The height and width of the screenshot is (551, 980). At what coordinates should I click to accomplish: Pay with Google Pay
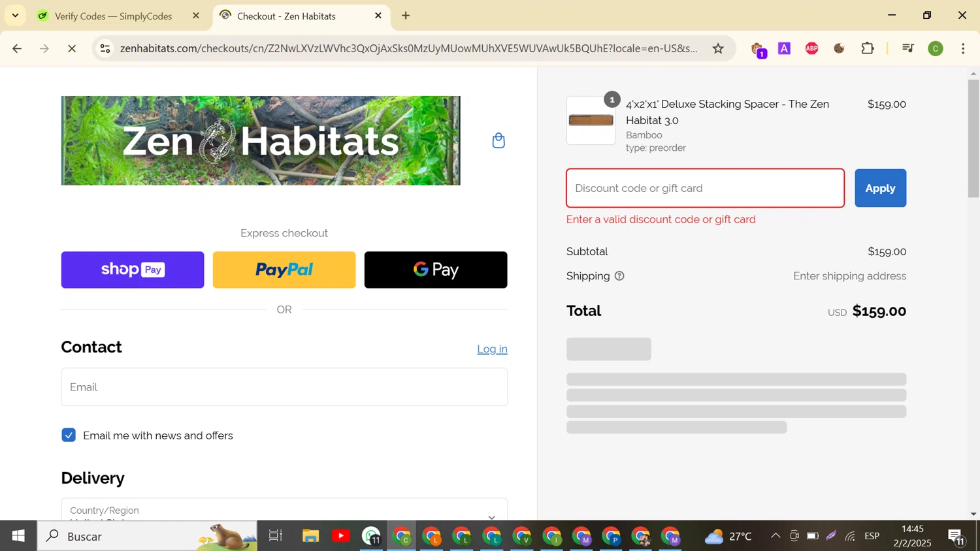point(436,270)
